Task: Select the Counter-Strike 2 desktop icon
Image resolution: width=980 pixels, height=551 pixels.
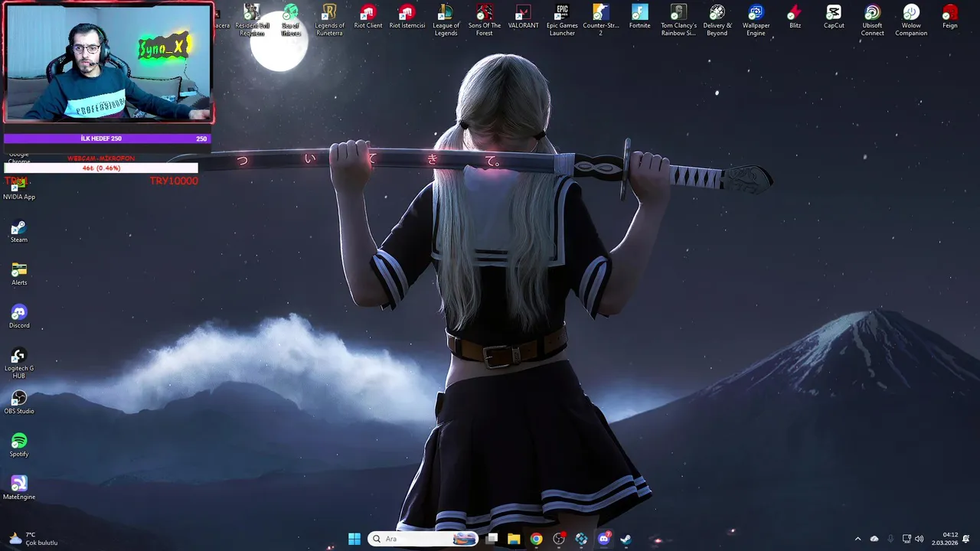Action: pyautogui.click(x=601, y=20)
